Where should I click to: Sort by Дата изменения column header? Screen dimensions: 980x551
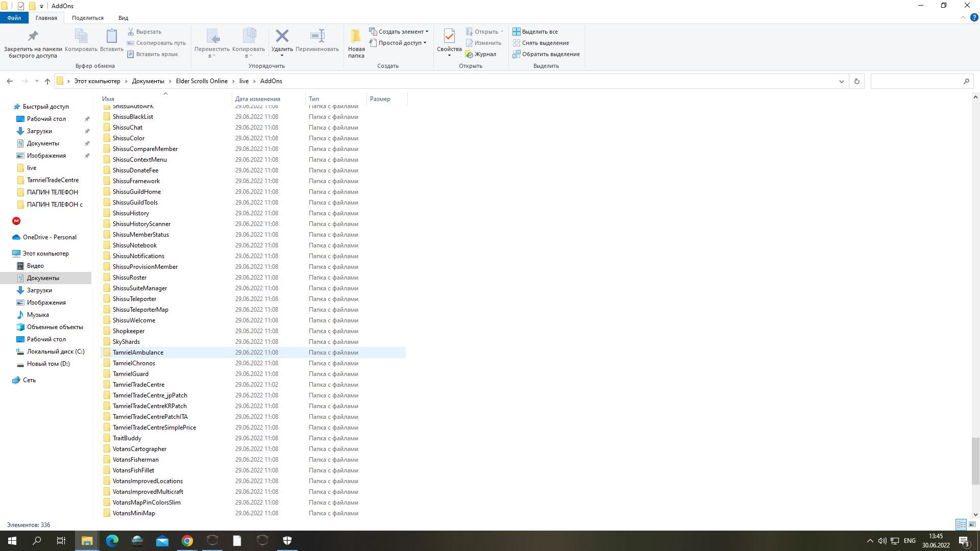(x=268, y=99)
